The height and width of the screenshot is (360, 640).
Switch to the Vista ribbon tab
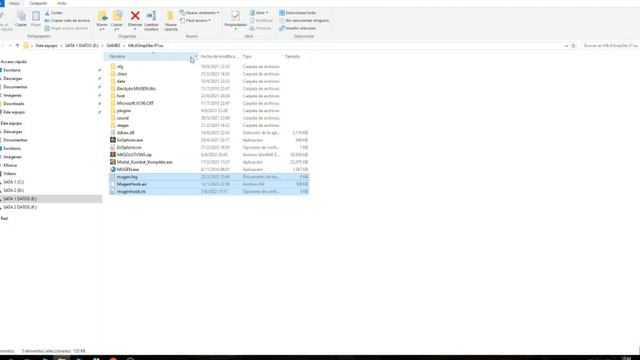point(62,3)
